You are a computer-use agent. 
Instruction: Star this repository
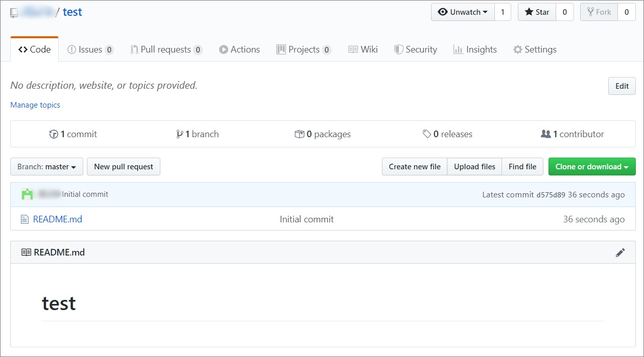[x=537, y=12]
